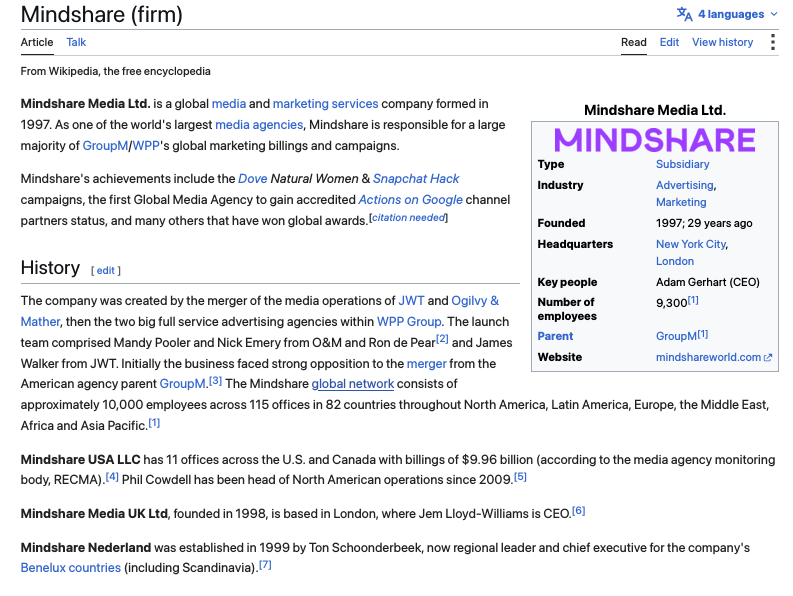Select the Article tab
This screenshot has width=793, height=596.
[x=37, y=42]
